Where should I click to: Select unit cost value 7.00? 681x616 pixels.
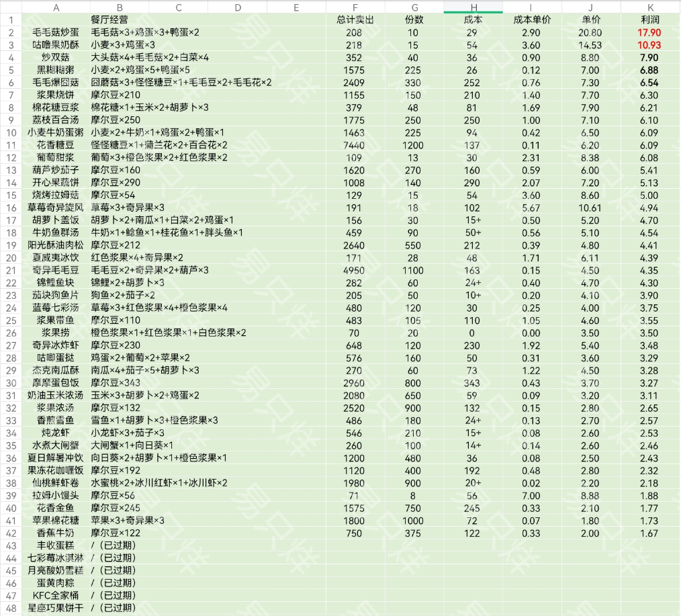(x=531, y=496)
